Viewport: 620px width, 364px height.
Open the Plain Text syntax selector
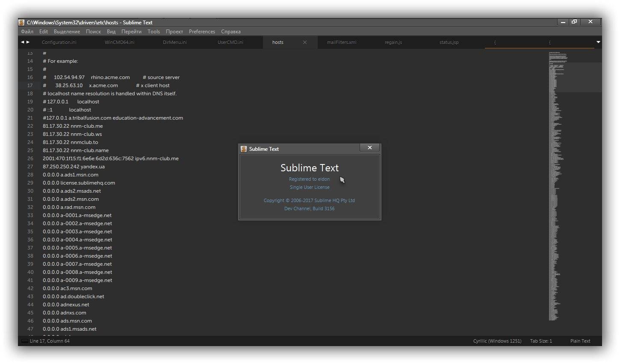click(580, 341)
